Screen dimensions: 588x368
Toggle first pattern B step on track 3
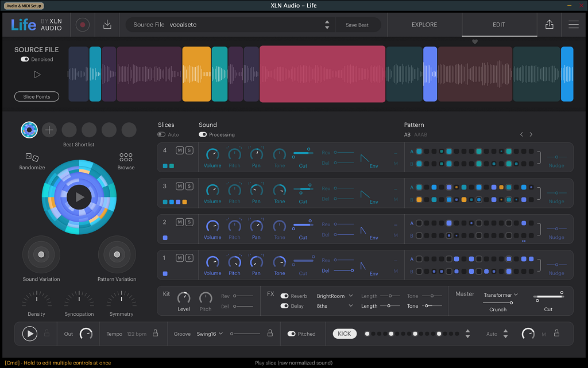click(x=419, y=200)
